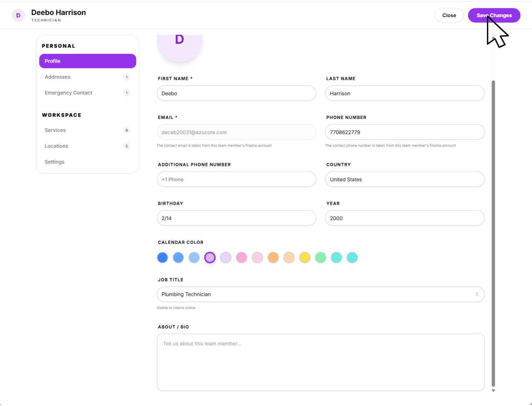The image size is (532, 406).
Task: Click the Save Changes button
Action: [x=494, y=15]
